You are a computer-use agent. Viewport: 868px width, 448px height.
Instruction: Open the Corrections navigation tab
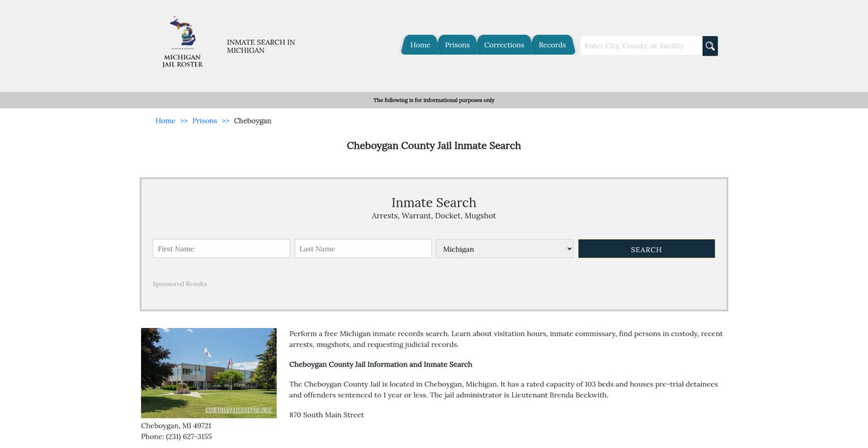504,45
